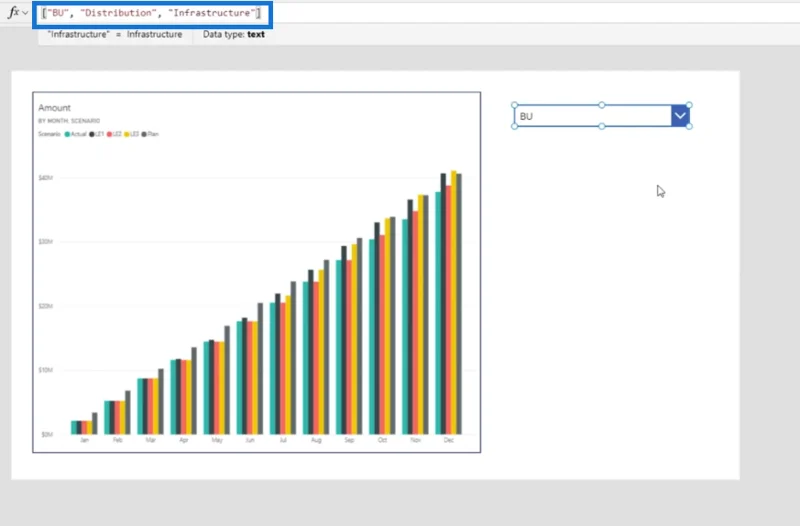Viewport: 800px width, 526px height.
Task: Click the Sep month axis label
Action: click(x=349, y=440)
